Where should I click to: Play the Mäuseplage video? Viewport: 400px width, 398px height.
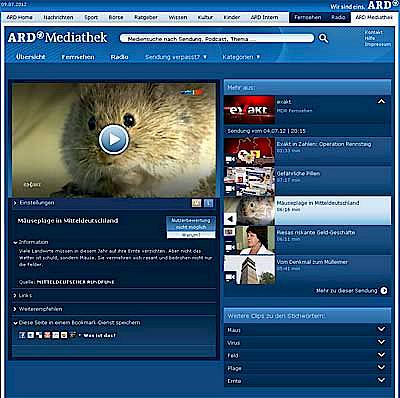pos(114,139)
